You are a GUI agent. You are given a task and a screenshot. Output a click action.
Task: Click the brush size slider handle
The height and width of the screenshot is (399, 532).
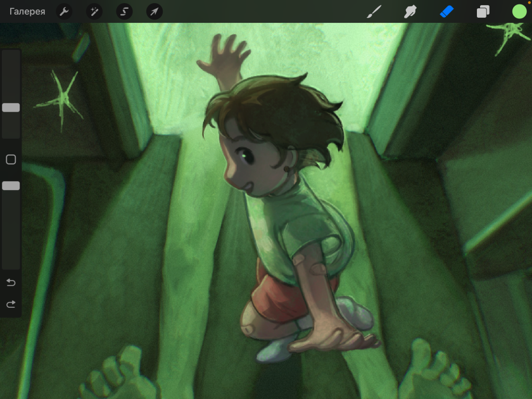[11, 108]
